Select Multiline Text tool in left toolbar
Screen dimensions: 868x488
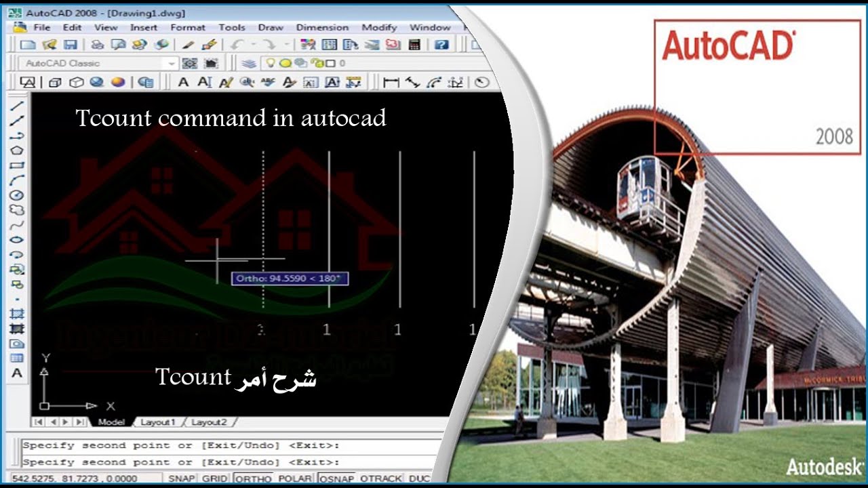17,373
